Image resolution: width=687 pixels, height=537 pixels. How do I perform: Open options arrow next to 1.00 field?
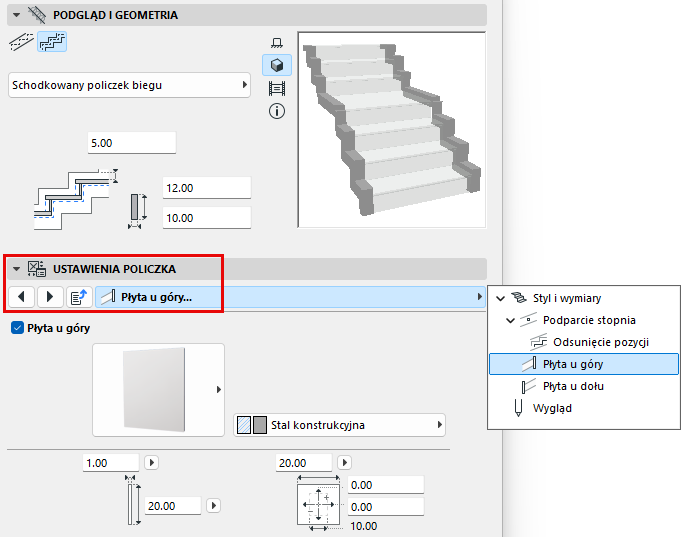pos(152,463)
